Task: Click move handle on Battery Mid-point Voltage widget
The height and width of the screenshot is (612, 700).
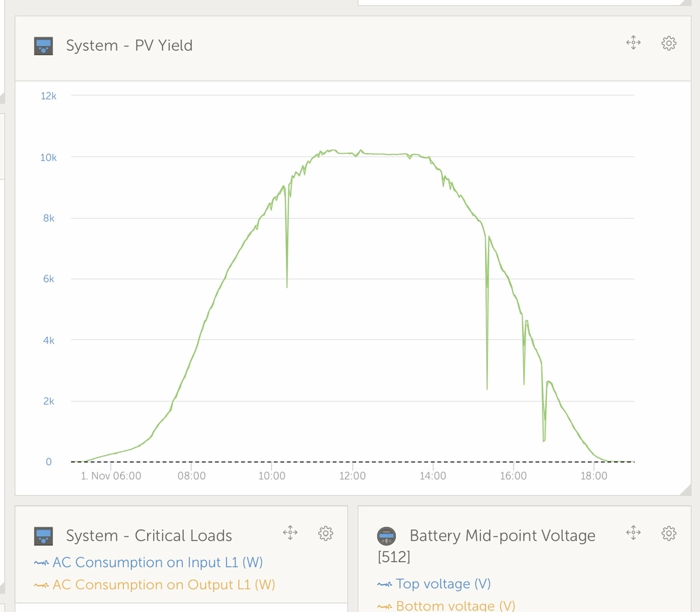Action: pos(633,533)
